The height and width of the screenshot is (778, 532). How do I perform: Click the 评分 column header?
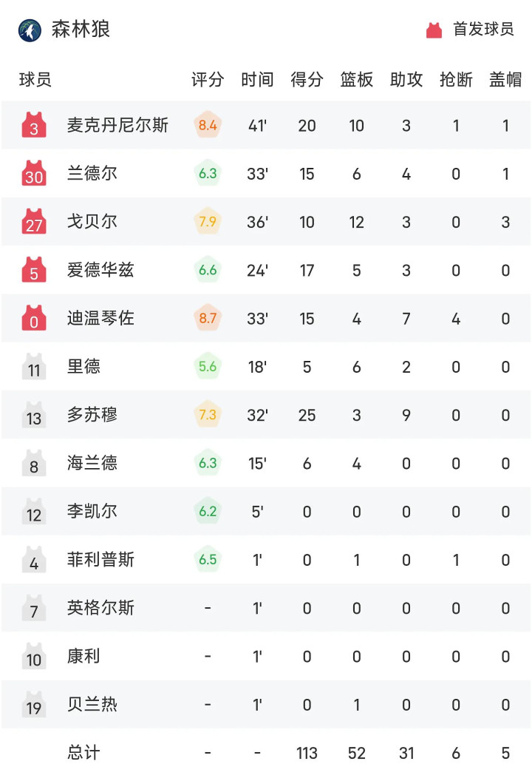click(208, 80)
